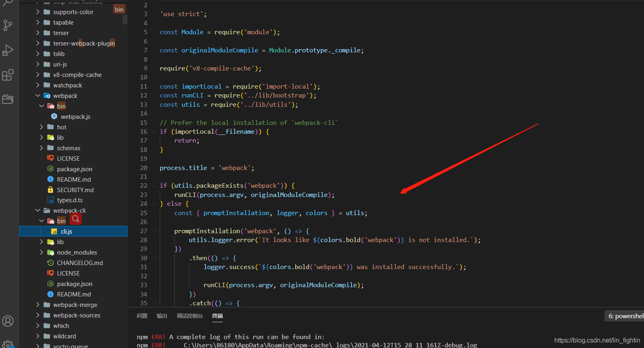Click the webpack README.md info icon
The width and height of the screenshot is (644, 348).
point(50,179)
